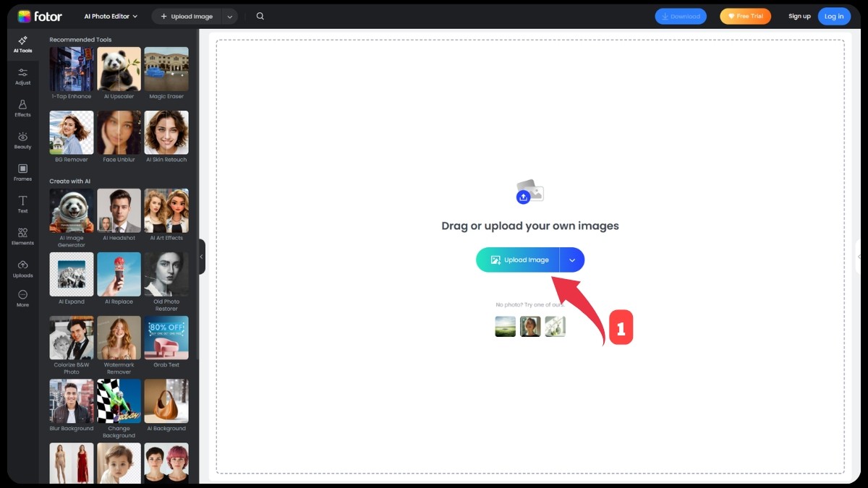Open the Face Unblur tool

119,137
